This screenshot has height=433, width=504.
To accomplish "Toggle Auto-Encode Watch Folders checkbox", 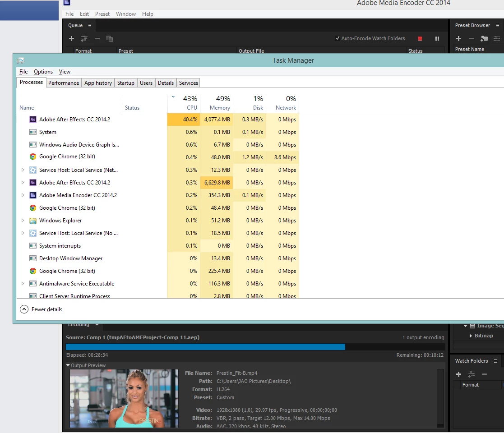I will 338,38.
